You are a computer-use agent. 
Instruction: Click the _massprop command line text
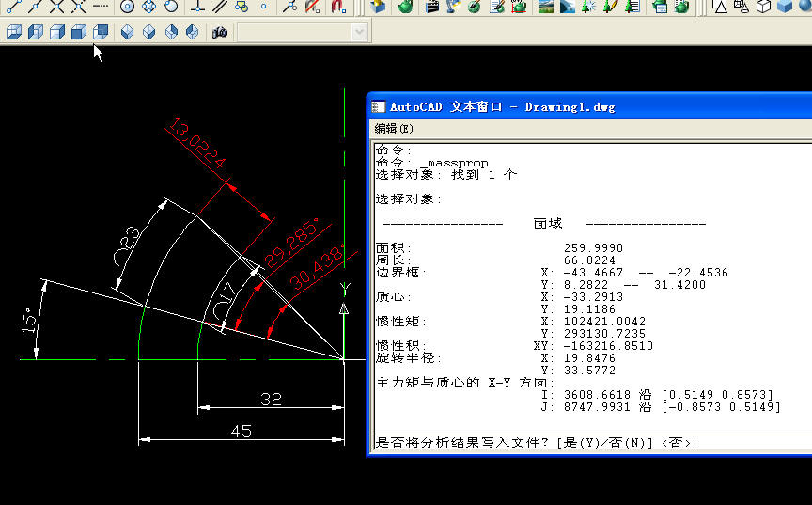click(x=454, y=163)
